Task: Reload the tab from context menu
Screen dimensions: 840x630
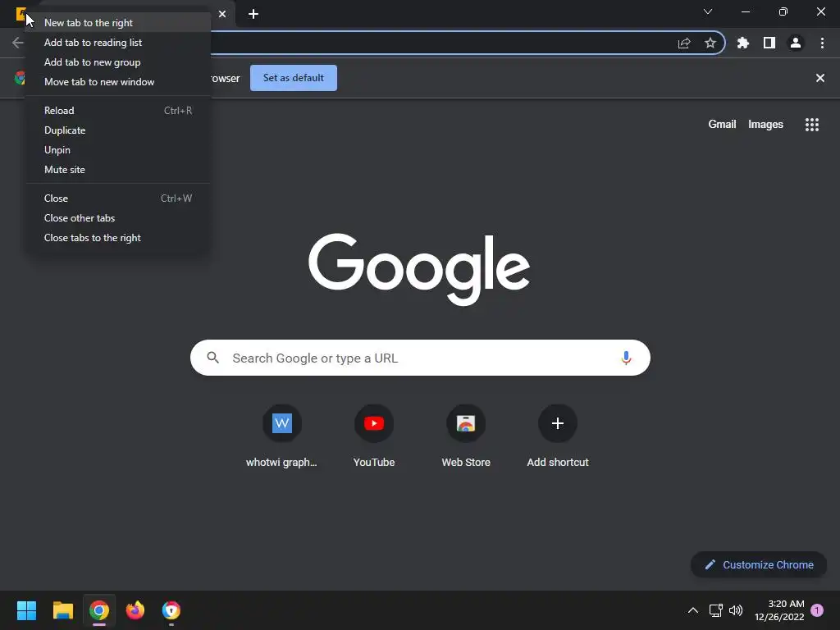Action: (118, 111)
